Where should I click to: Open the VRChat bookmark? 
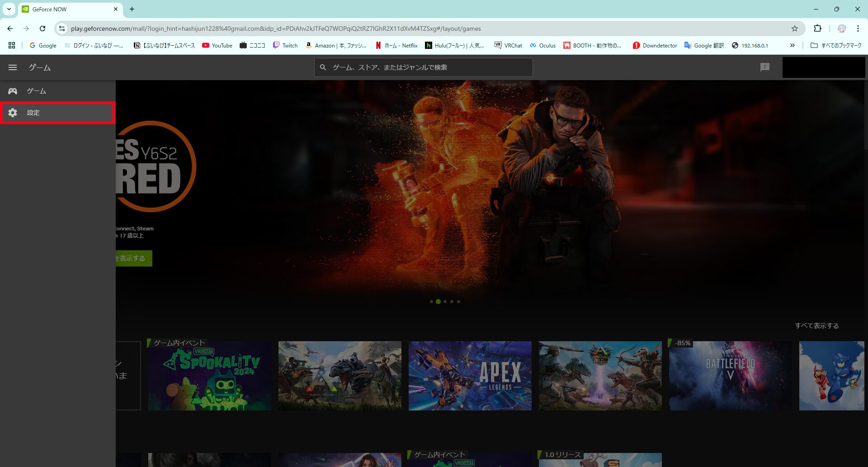tap(508, 45)
